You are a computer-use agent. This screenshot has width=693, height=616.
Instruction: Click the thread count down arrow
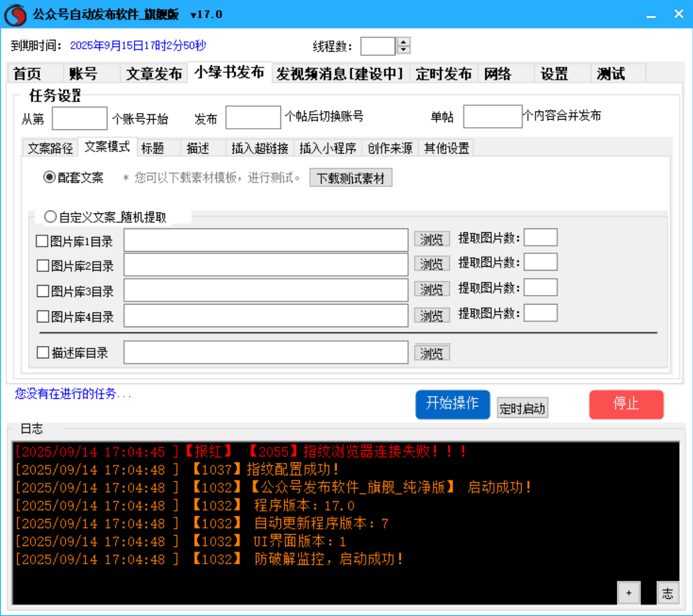point(404,50)
